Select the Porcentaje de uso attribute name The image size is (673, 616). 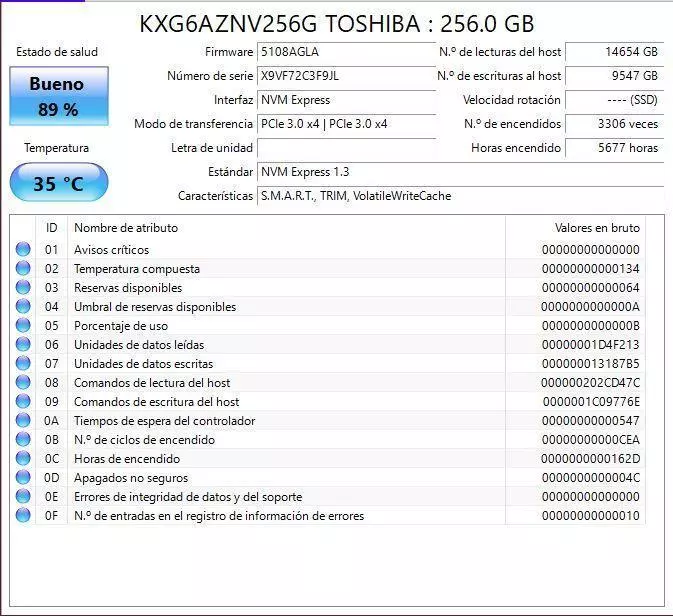[121, 326]
